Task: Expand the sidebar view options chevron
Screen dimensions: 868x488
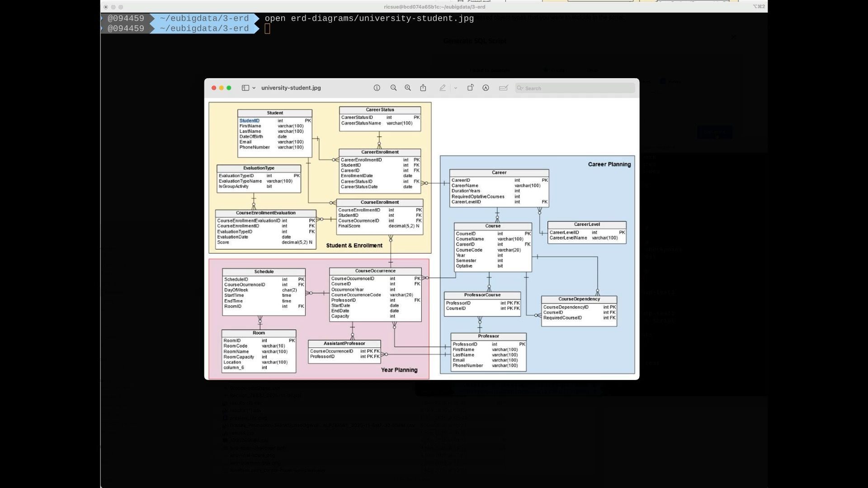Action: 254,88
